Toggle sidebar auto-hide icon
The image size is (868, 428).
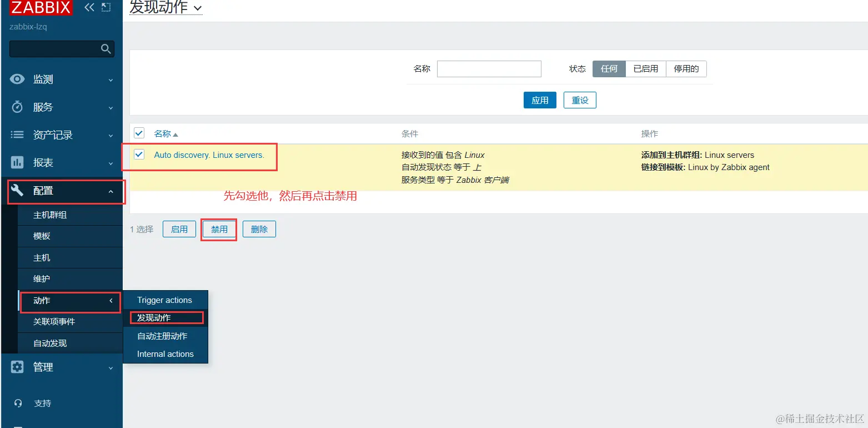point(106,7)
